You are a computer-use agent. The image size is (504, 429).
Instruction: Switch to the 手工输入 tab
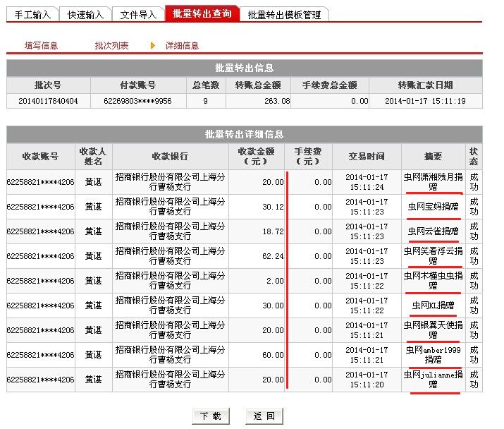[32, 14]
